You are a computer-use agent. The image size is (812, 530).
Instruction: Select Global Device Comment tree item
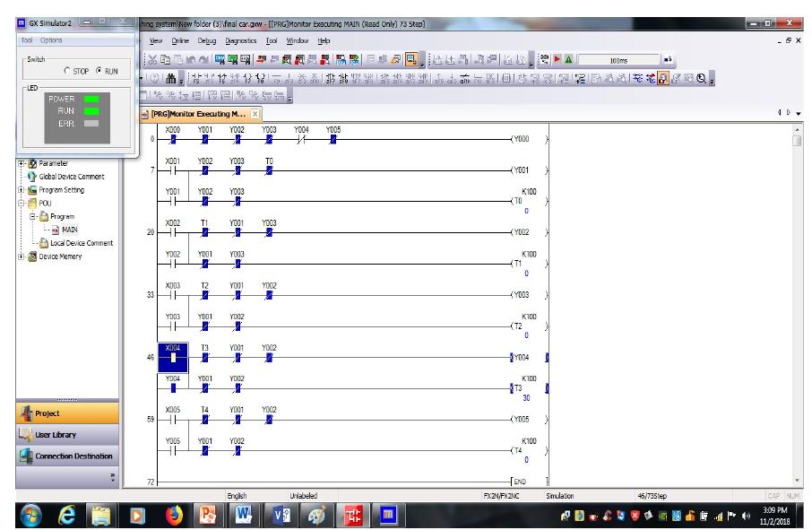coord(72,177)
